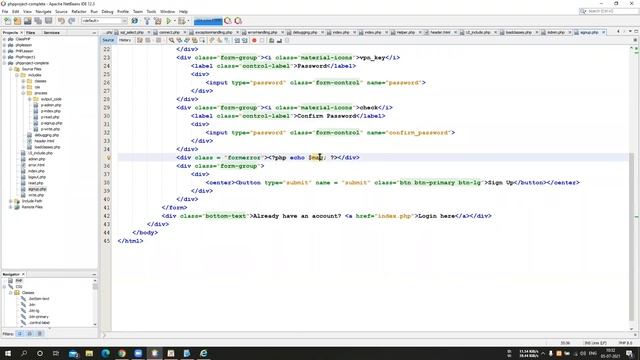Viewport: 640px width, 360px height.
Task: Click the Search (Ctrl+I) input field
Action: coord(608,11)
